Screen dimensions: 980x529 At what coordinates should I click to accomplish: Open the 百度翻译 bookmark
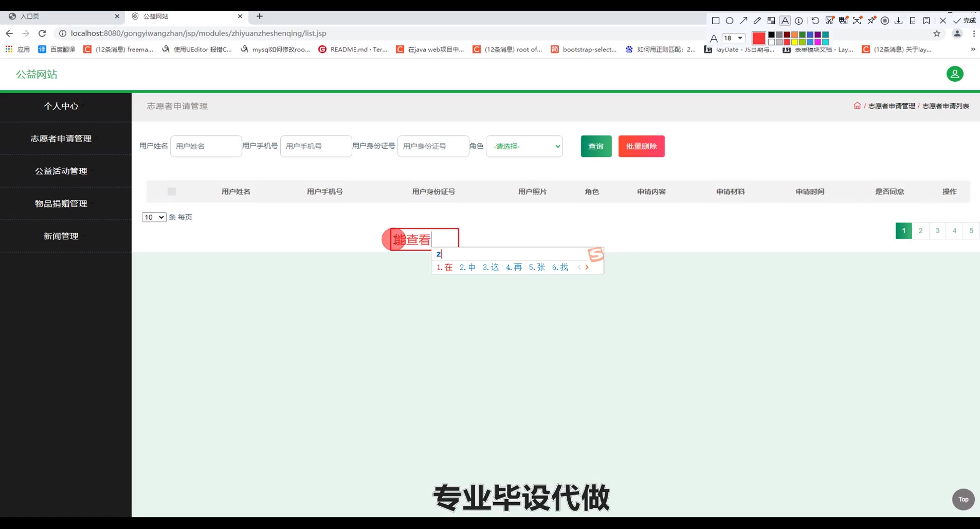(x=57, y=49)
